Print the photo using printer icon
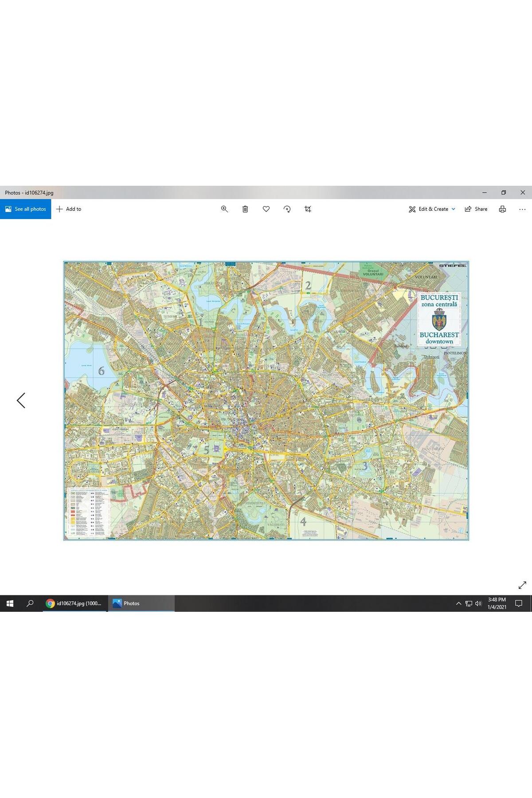532x798 pixels. [x=502, y=209]
